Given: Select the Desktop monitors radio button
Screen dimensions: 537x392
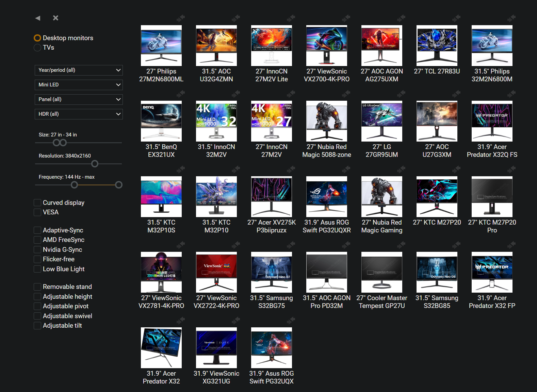Looking at the screenshot, I should [37, 38].
